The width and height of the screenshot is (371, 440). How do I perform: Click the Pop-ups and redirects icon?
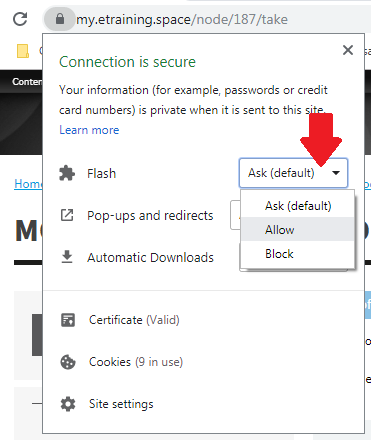[x=67, y=215]
